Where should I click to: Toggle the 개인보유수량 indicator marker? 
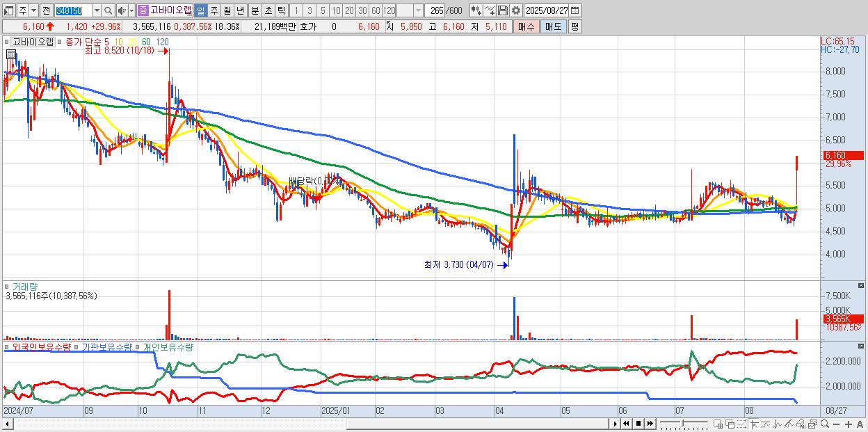click(138, 346)
